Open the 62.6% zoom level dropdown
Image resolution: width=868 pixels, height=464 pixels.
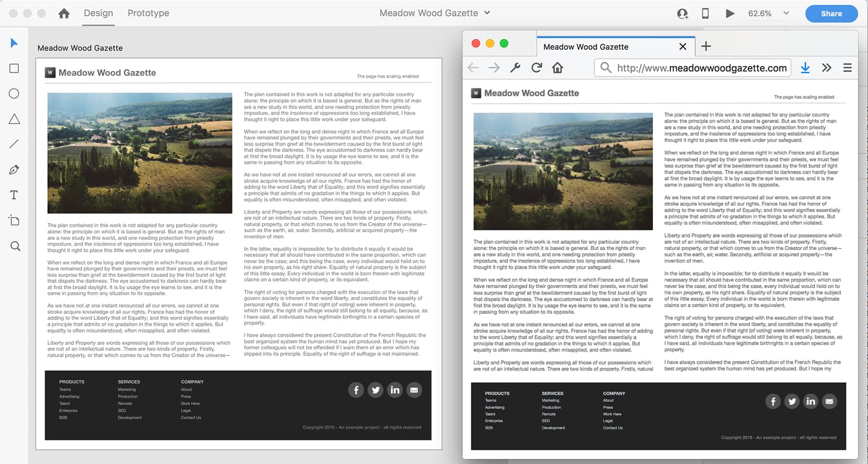[x=786, y=13]
